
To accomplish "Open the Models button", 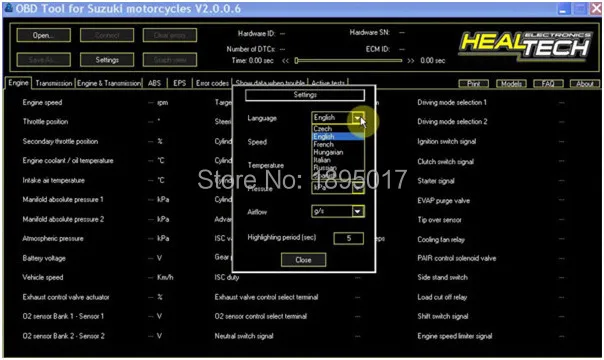I will pos(511,84).
